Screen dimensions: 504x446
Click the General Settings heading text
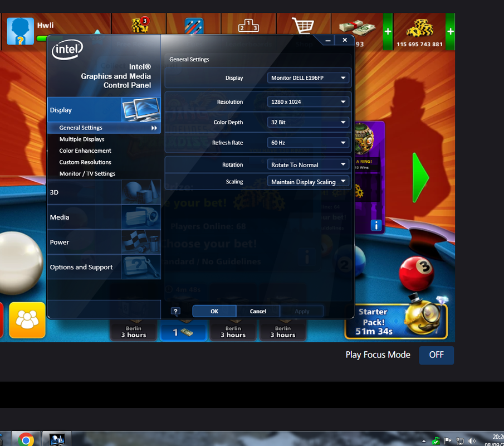click(x=189, y=60)
